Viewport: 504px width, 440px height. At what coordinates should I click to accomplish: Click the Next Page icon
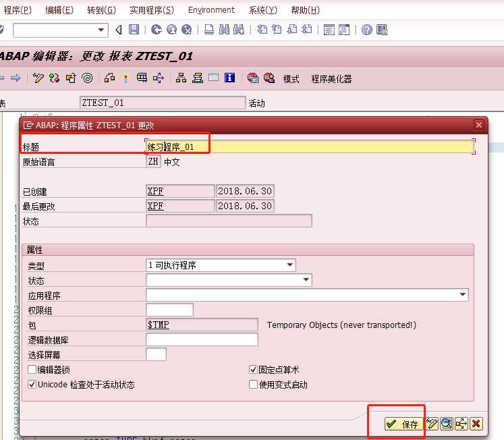(x=292, y=30)
